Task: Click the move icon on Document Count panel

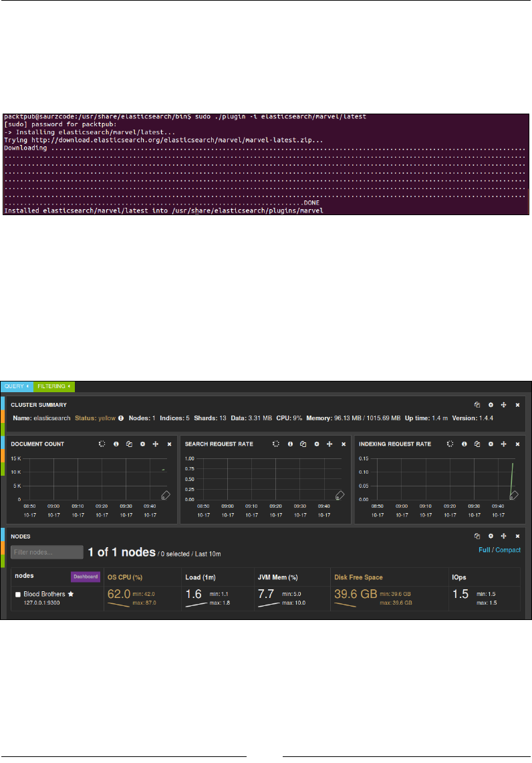Action: point(156,444)
